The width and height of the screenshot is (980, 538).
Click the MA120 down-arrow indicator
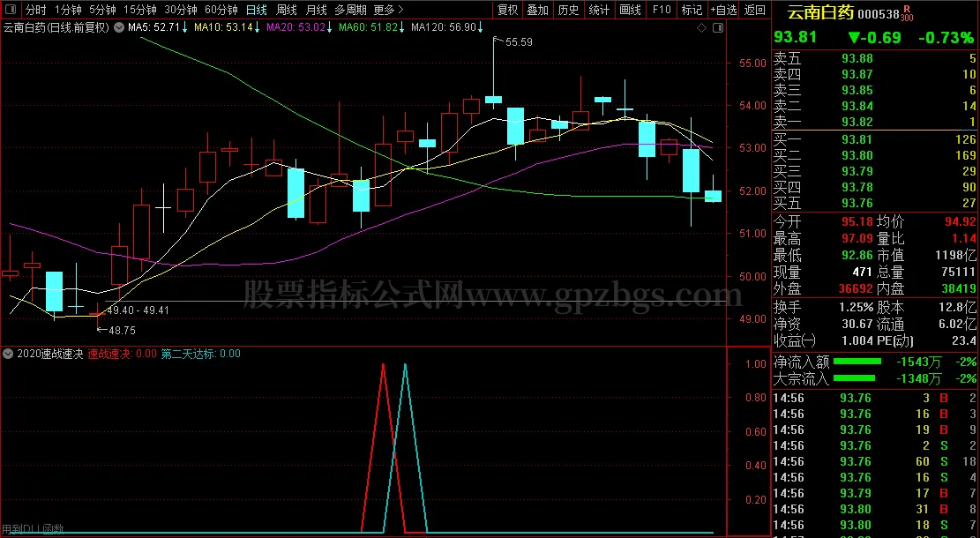point(480,27)
